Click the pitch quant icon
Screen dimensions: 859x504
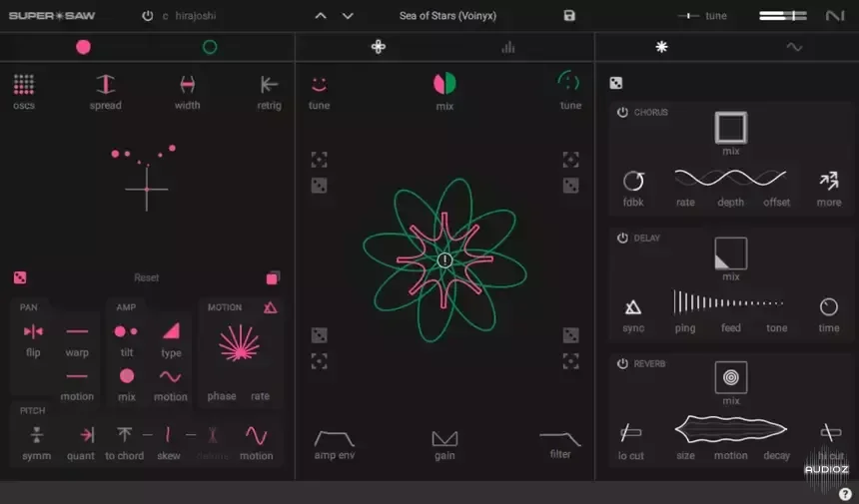click(87, 434)
